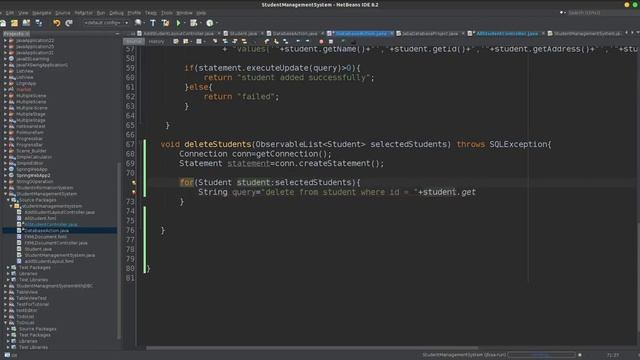This screenshot has width=640, height=360.
Task: Expand the SpringWebApp2 project node
Action: pos(5,176)
